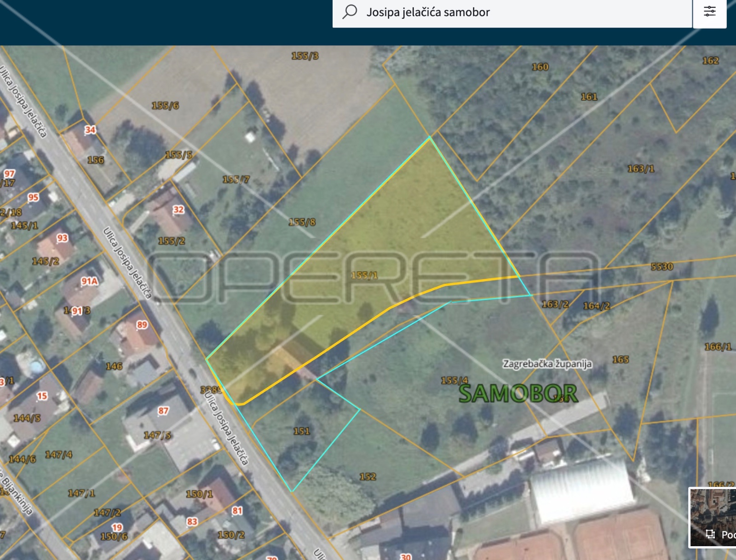Image resolution: width=736 pixels, height=560 pixels.
Task: Click parcel number 156
Action: point(96,160)
